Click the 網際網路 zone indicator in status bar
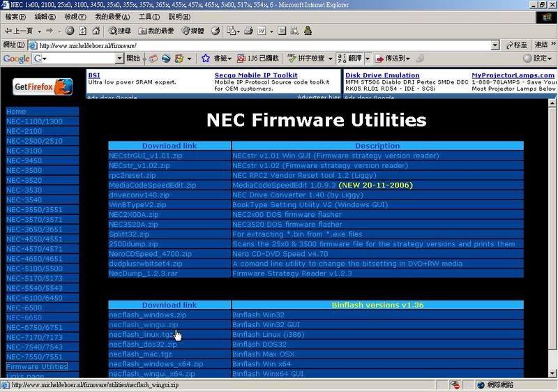The height and width of the screenshot is (392, 558). point(495,385)
